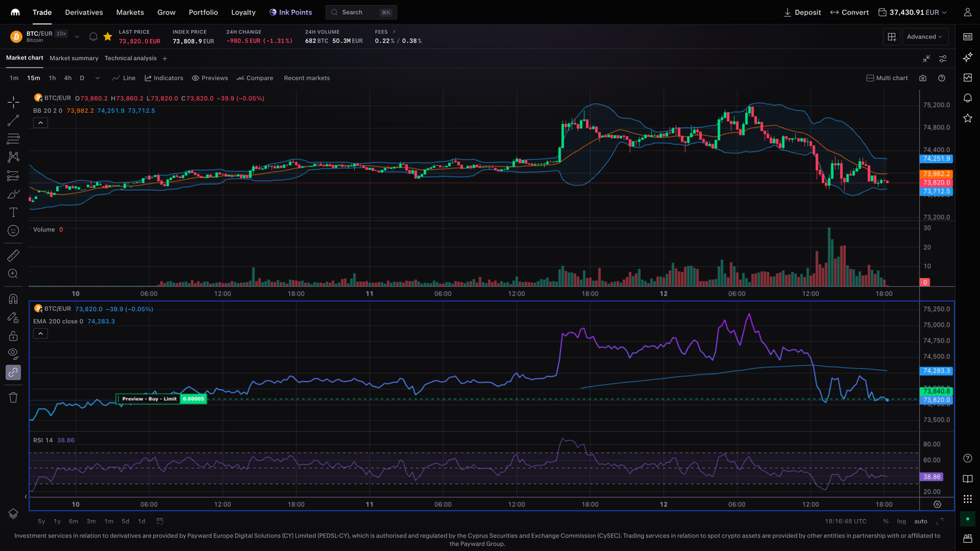This screenshot has width=980, height=551.
Task: Open the Advanced mode dropdown
Action: coord(925,37)
